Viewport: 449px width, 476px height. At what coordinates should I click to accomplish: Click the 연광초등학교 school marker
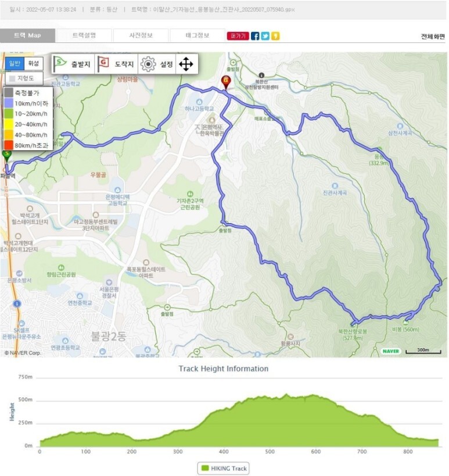pos(65,341)
